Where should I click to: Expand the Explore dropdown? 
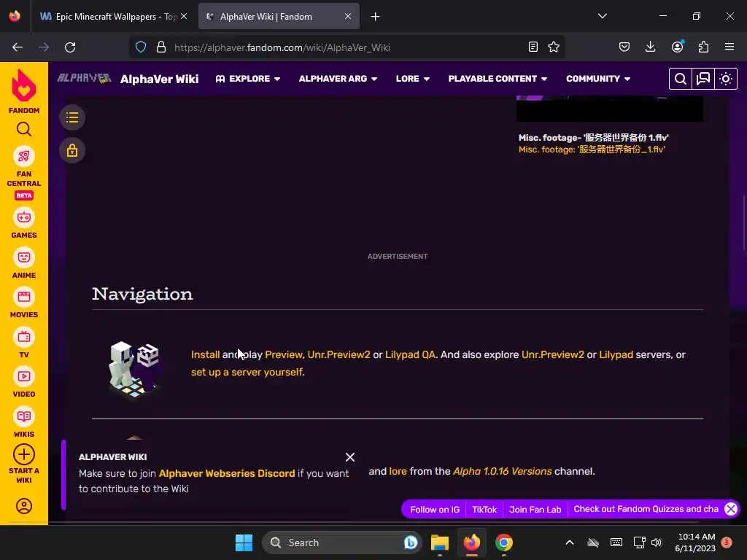pos(248,79)
